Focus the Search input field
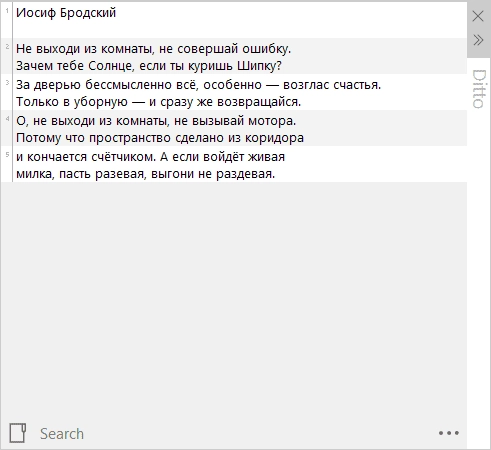 click(233, 434)
